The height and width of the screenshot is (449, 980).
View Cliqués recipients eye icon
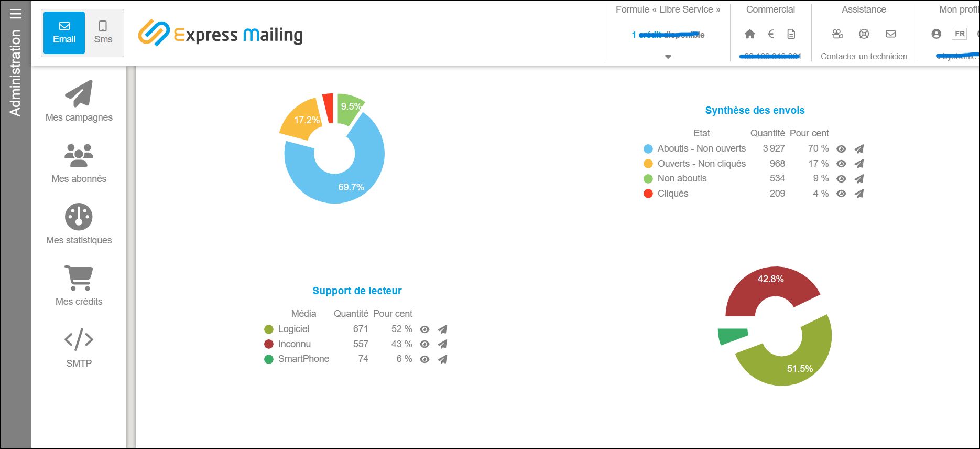[x=841, y=194]
